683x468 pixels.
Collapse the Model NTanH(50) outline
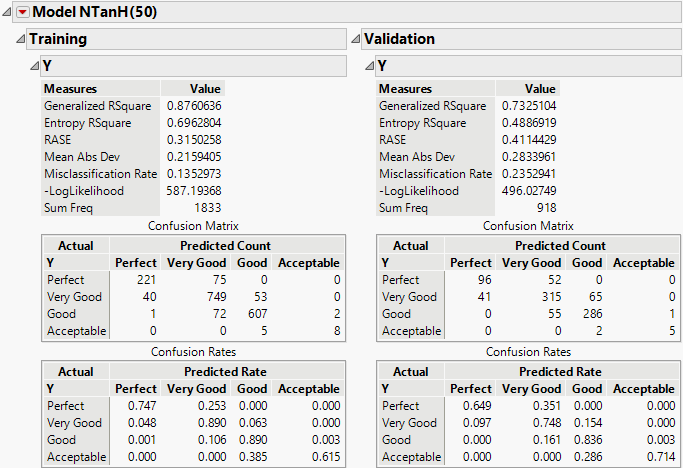pos(8,13)
